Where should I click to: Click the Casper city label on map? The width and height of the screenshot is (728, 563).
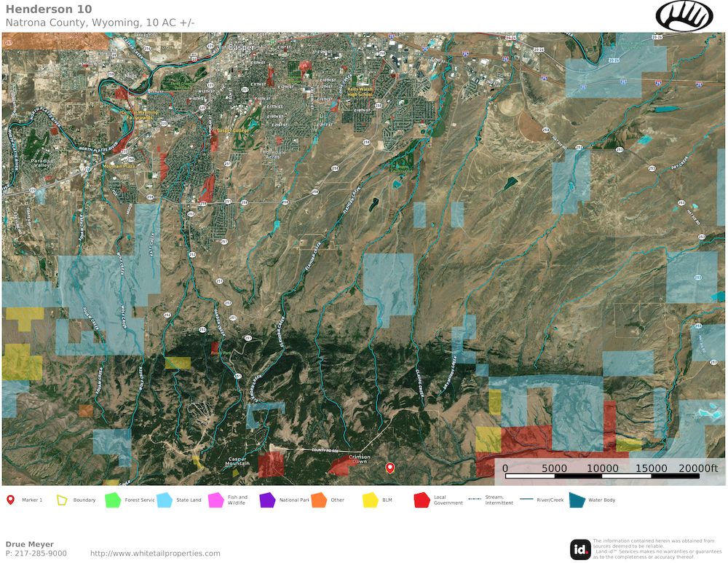tap(237, 47)
